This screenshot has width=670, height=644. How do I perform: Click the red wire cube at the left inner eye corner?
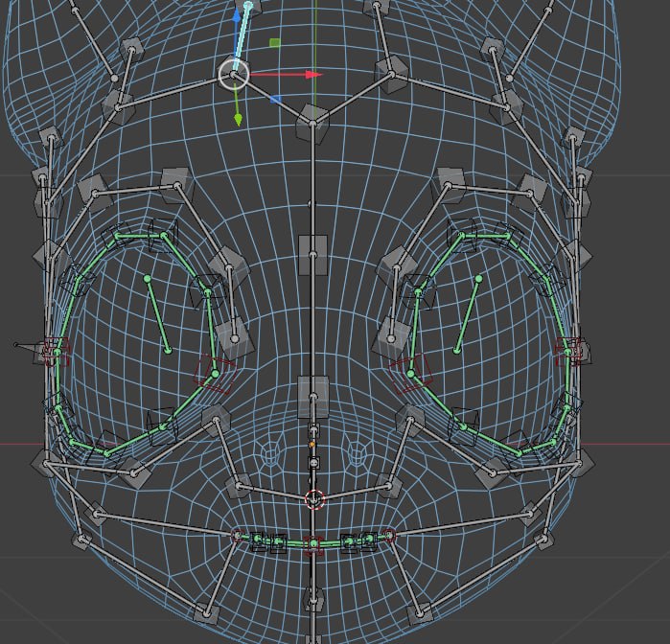pyautogui.click(x=214, y=374)
